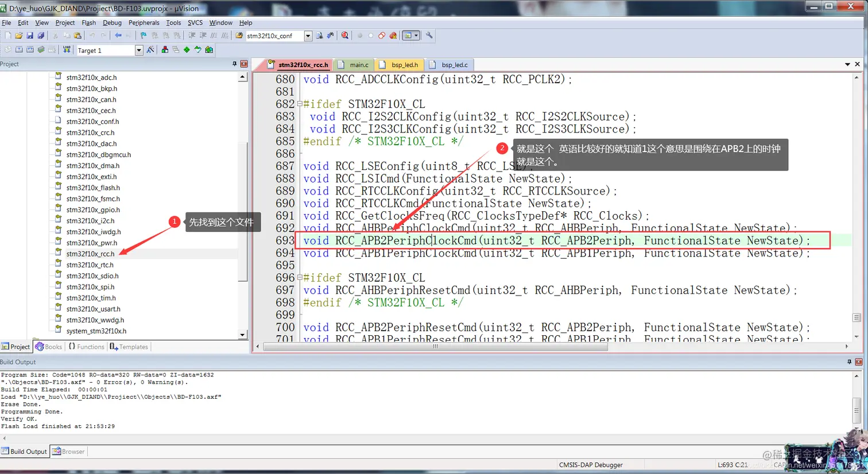Click CMSIS-DAP Debugger in status bar

[x=591, y=465]
